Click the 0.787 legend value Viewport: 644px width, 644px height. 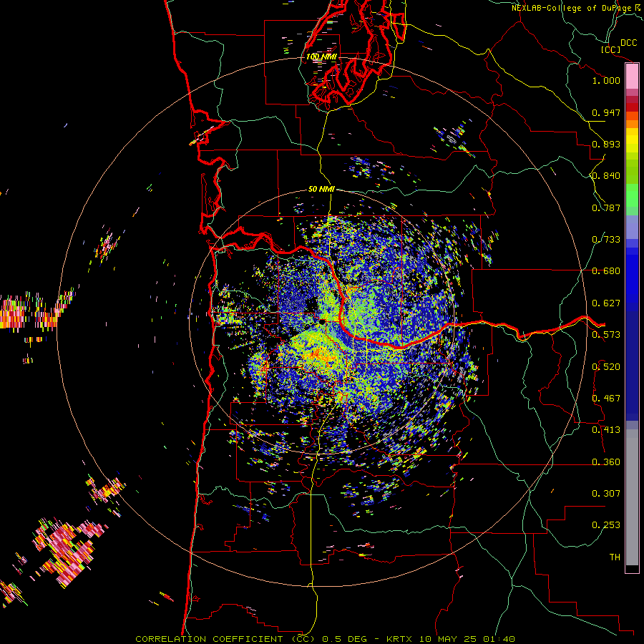[x=606, y=208]
